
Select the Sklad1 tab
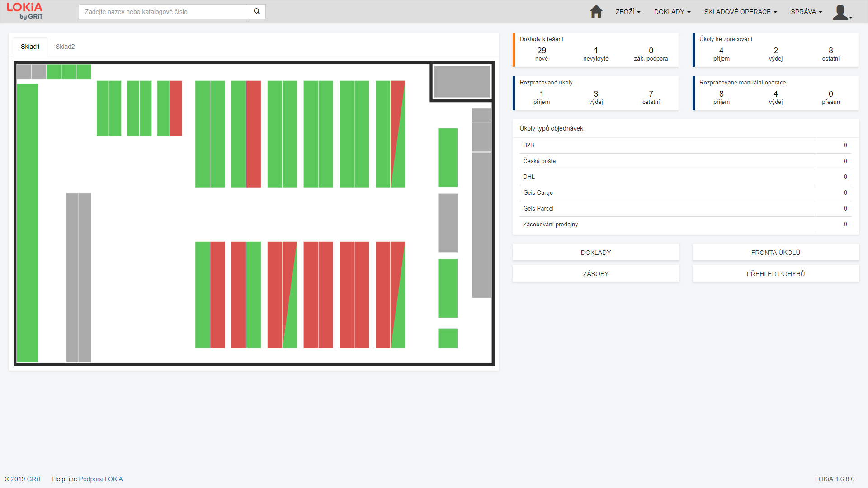30,47
